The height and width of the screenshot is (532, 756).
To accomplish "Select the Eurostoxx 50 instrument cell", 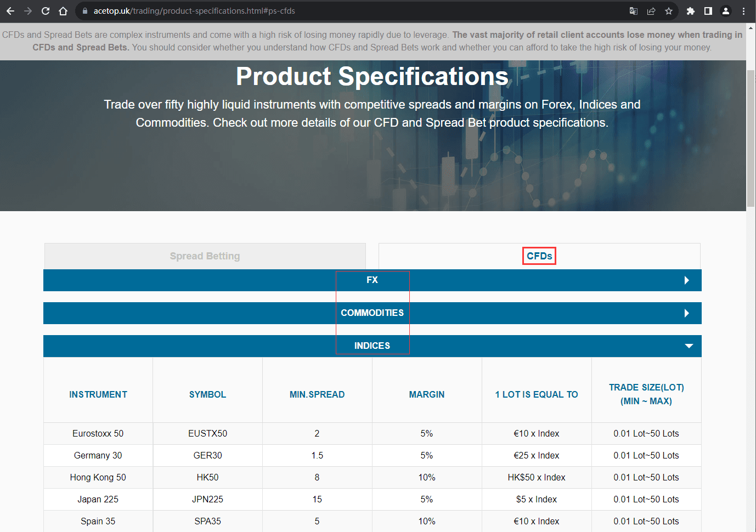I will pyautogui.click(x=98, y=434).
